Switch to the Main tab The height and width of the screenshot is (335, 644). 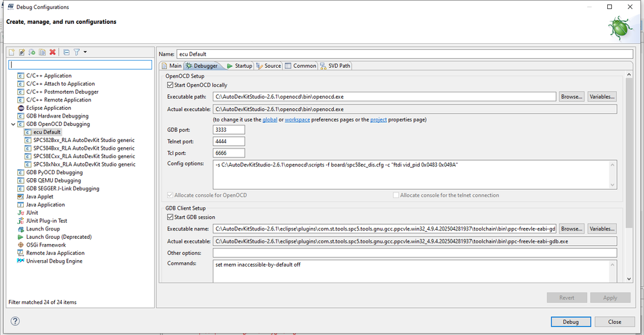pyautogui.click(x=171, y=66)
